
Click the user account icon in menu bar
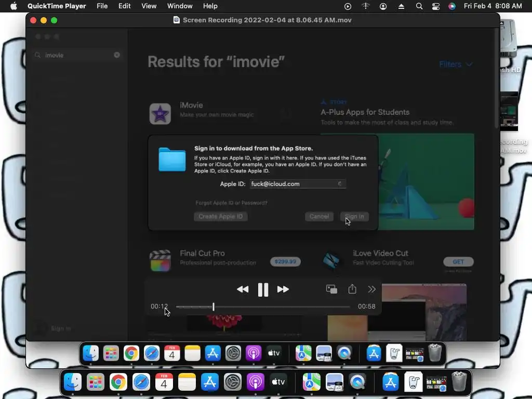point(383,6)
